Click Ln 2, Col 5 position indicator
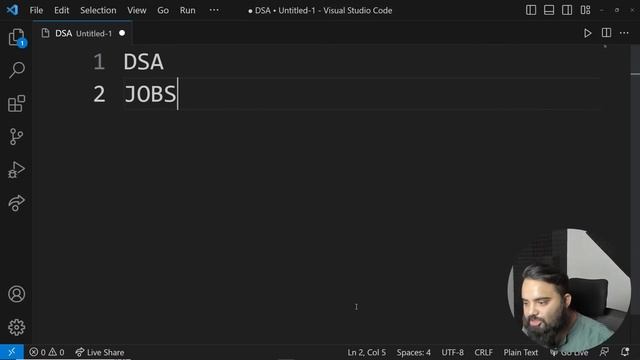Screen dimensions: 640x360 coord(367,352)
